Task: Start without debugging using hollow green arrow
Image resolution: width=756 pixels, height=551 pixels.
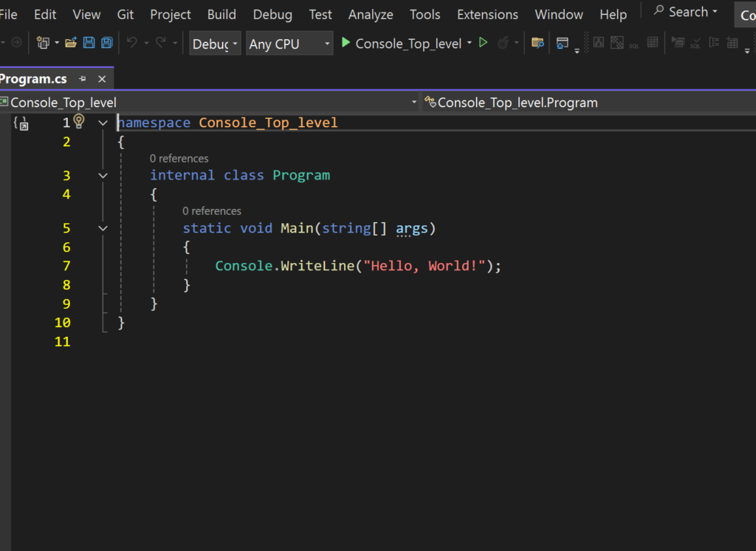Action: (x=484, y=44)
